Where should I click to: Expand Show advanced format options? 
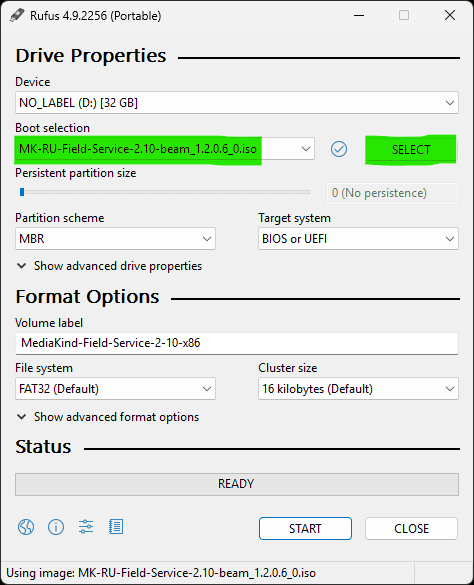[x=108, y=417]
